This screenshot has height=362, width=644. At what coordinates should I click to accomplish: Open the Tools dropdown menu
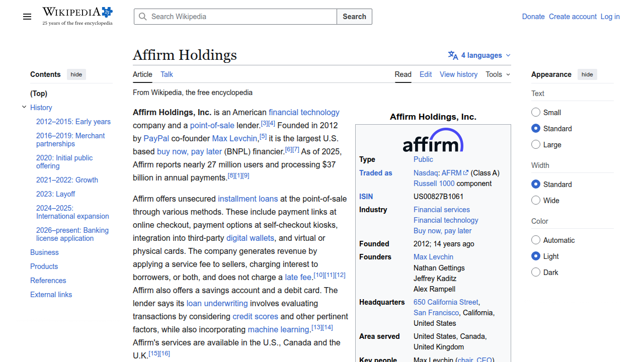point(498,74)
